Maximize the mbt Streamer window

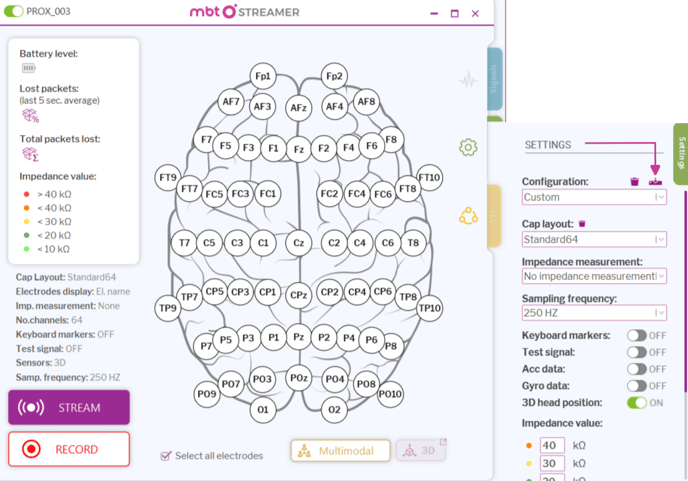[x=455, y=14]
